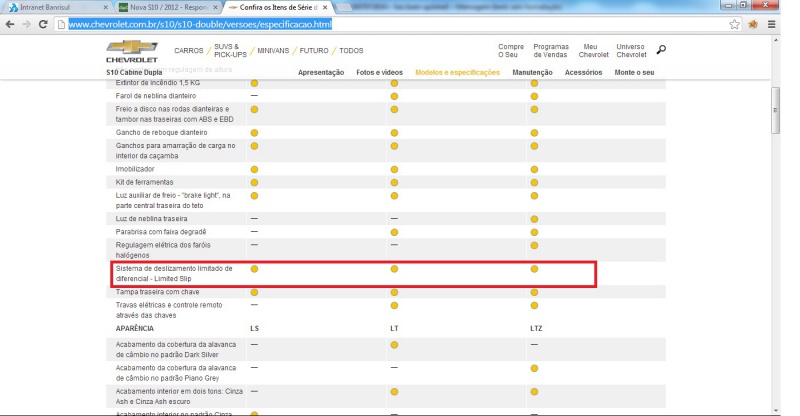The height and width of the screenshot is (416, 800).
Task: Click the browser forward arrow
Action: click(x=27, y=24)
